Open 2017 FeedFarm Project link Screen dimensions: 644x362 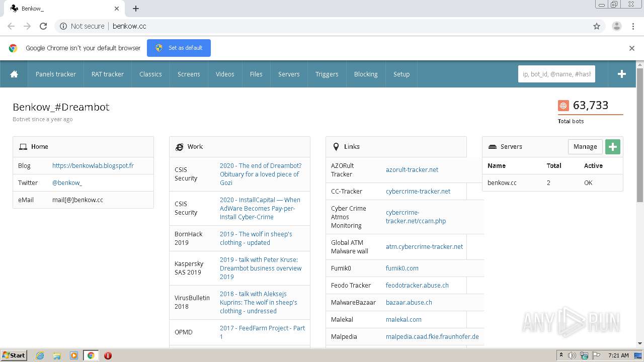tap(262, 332)
